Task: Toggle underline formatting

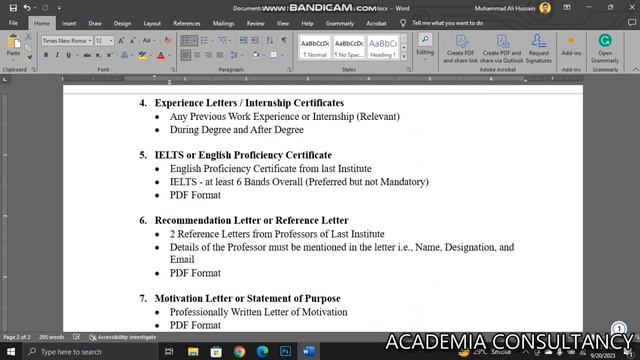Action: (69, 55)
